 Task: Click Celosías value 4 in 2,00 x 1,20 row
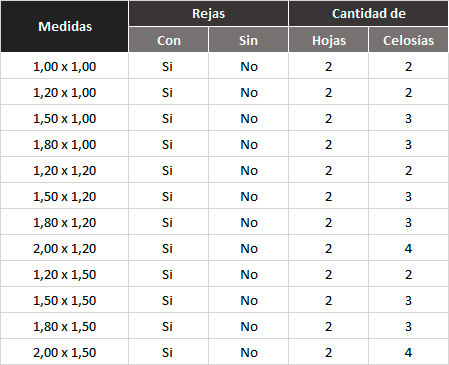[408, 248]
